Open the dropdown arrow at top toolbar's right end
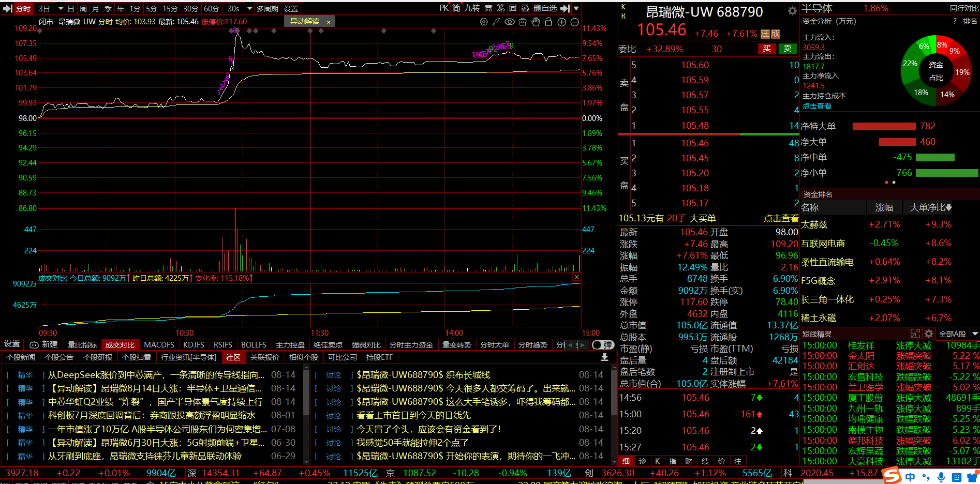Image resolution: width=980 pixels, height=484 pixels. point(576,8)
